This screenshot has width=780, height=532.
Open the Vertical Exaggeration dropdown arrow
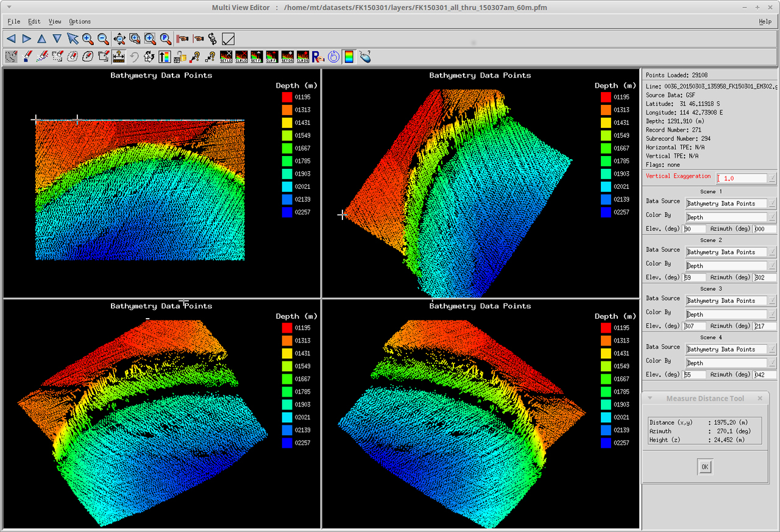[773, 178]
